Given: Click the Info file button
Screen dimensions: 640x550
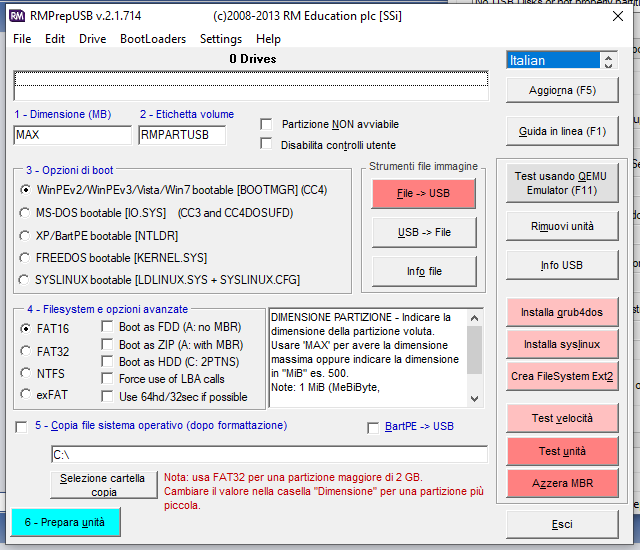Looking at the screenshot, I should pos(424,271).
